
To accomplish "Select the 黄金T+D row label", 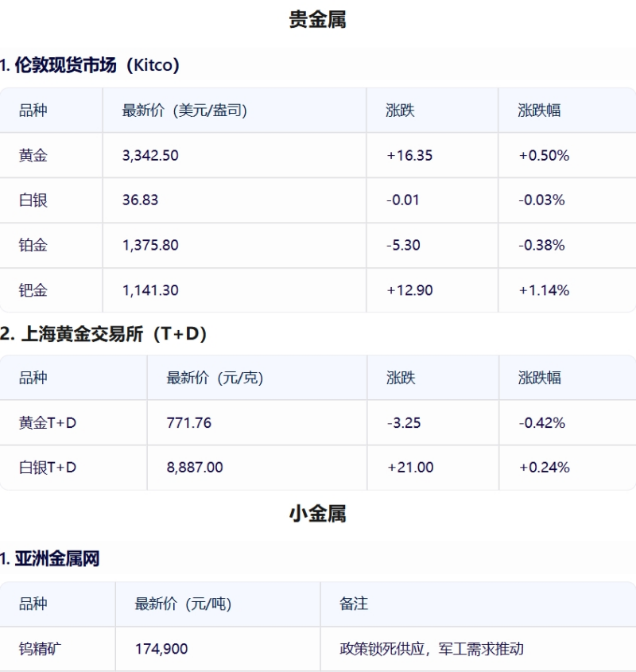I will coord(48,423).
